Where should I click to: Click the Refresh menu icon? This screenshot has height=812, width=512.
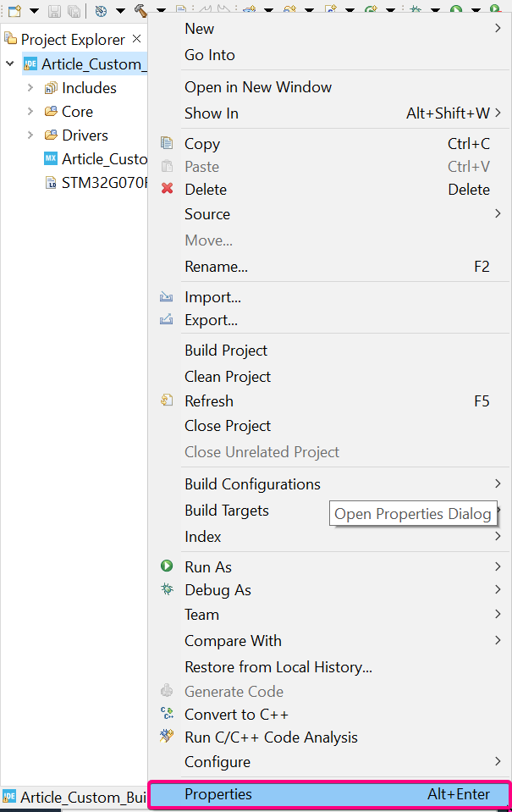tap(167, 400)
